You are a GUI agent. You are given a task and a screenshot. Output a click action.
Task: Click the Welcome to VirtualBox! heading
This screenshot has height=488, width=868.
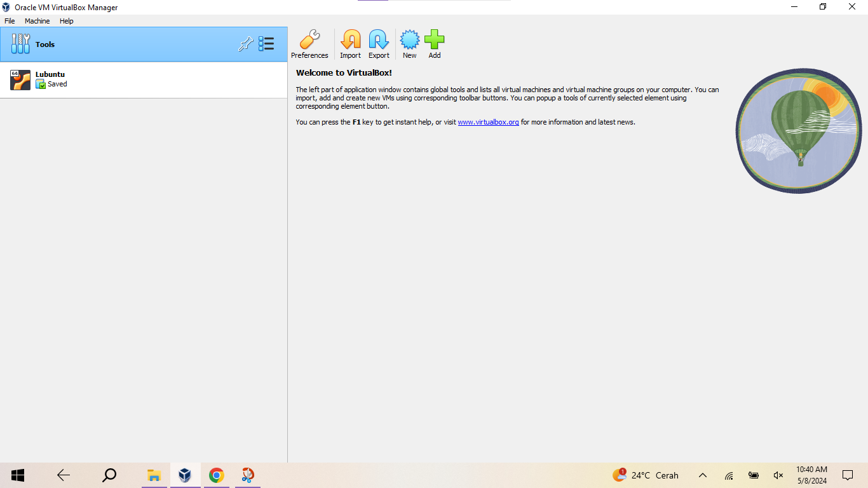pyautogui.click(x=344, y=72)
